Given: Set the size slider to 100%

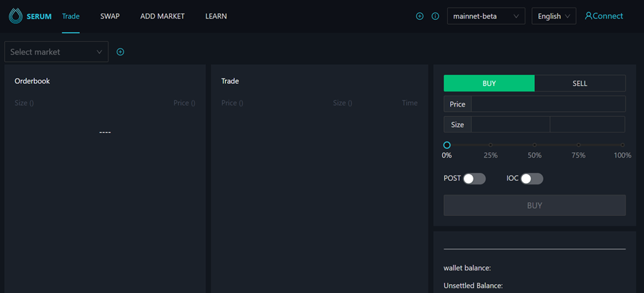Looking at the screenshot, I should pyautogui.click(x=623, y=145).
